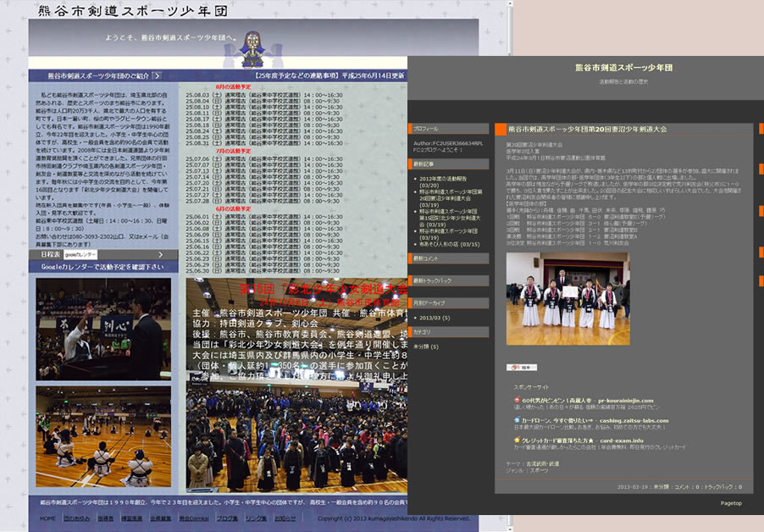Open recent article 第15回彩北少年少女剣道大会 (03/19) in sidebar
Image resolution: width=764 pixels, height=532 pixels.
(451, 219)
